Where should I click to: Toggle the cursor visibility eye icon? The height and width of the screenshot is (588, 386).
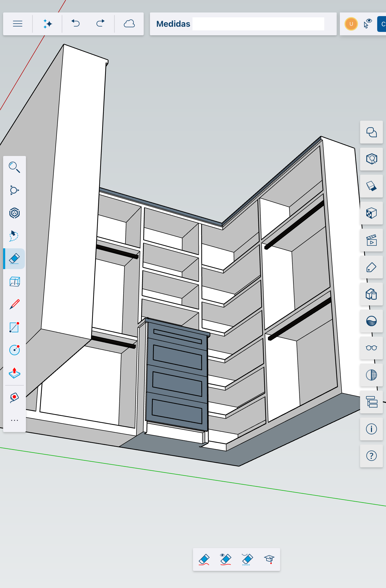[x=368, y=24]
